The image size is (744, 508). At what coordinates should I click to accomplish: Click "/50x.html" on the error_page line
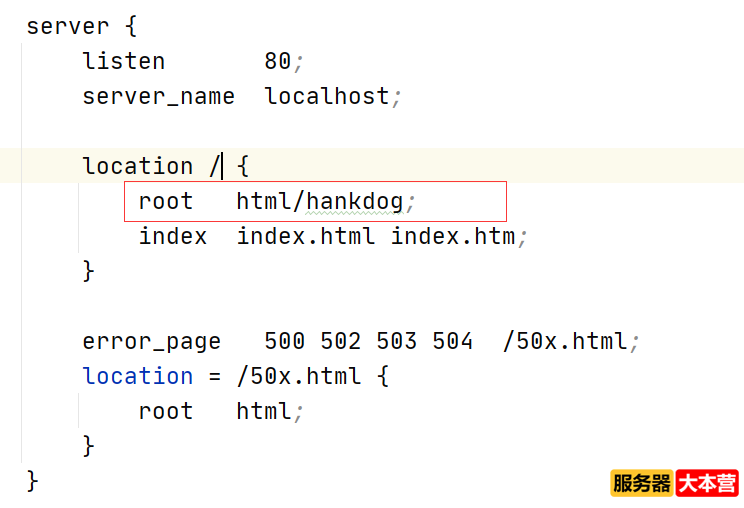tap(564, 341)
